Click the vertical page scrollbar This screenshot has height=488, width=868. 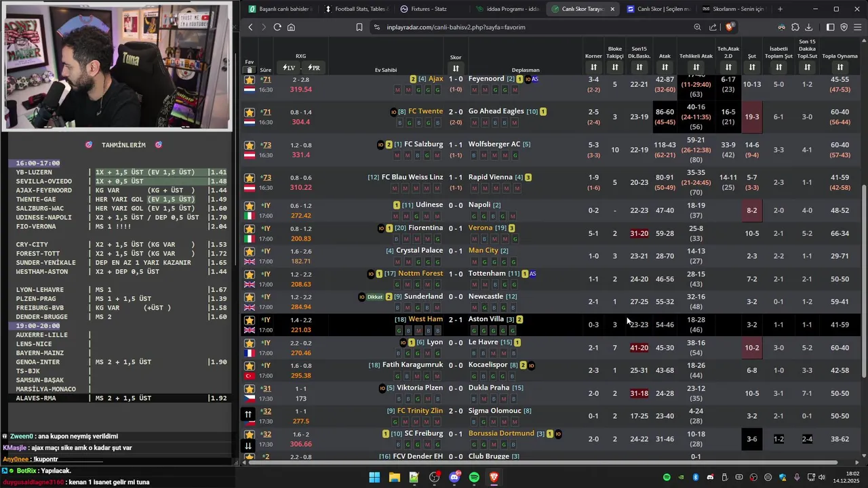pos(864,282)
